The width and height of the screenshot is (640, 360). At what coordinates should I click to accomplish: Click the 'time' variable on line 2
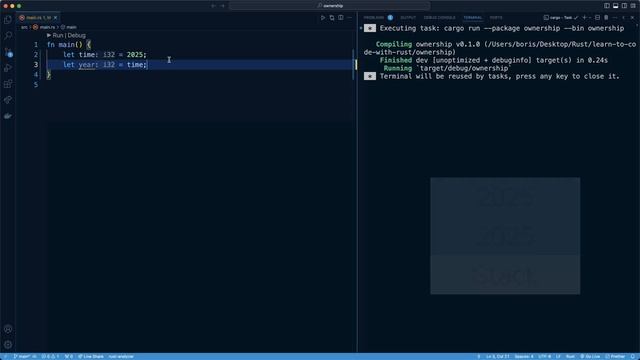(87, 55)
